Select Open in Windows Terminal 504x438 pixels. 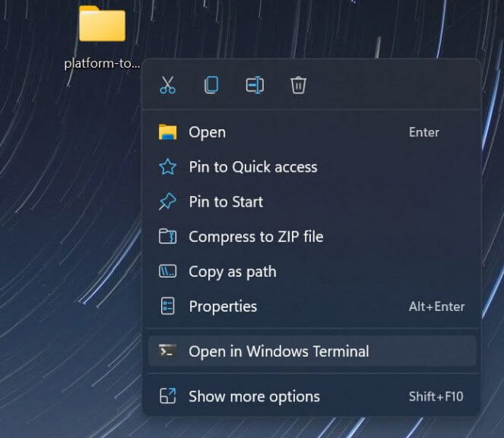tap(312, 351)
